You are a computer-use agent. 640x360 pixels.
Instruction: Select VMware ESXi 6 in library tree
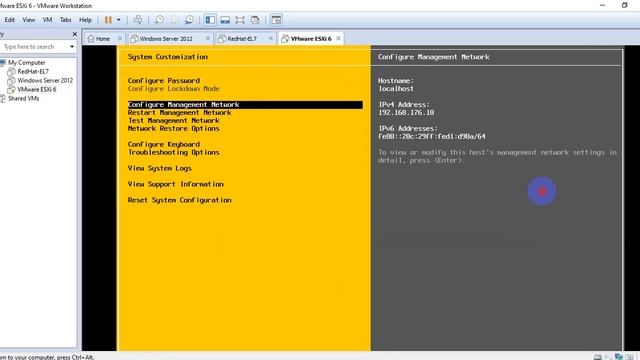(37, 89)
